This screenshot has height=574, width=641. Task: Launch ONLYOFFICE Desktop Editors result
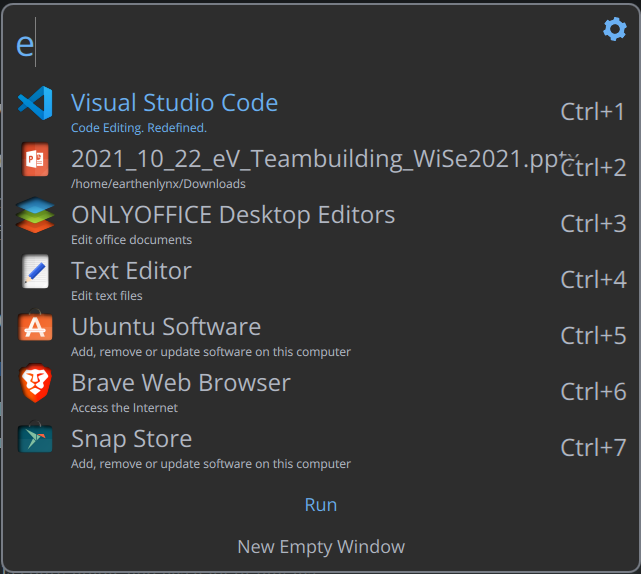[x=233, y=215]
